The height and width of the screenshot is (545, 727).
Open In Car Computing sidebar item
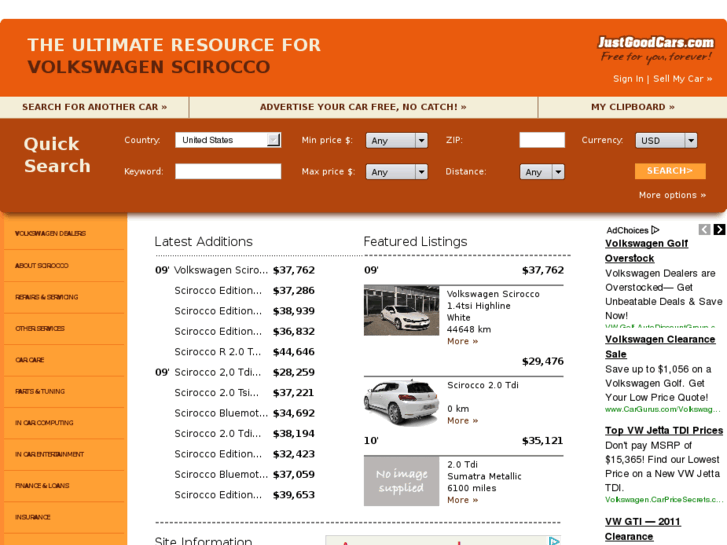[44, 423]
